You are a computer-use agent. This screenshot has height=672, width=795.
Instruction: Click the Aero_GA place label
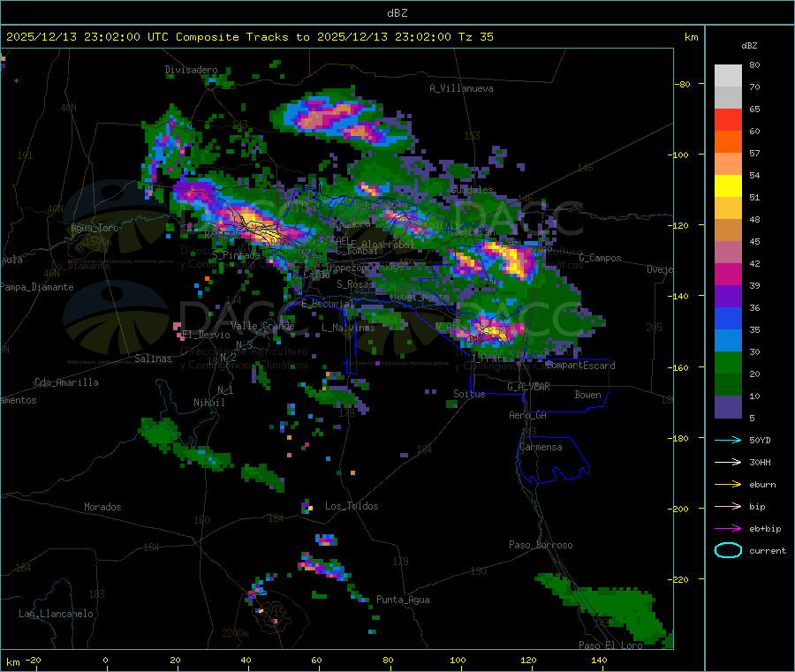tap(528, 415)
